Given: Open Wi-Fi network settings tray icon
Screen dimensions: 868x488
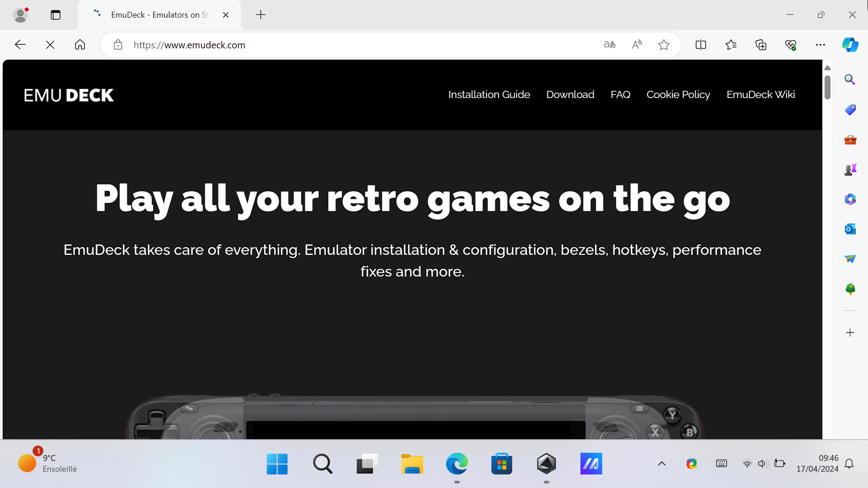Looking at the screenshot, I should tap(747, 464).
